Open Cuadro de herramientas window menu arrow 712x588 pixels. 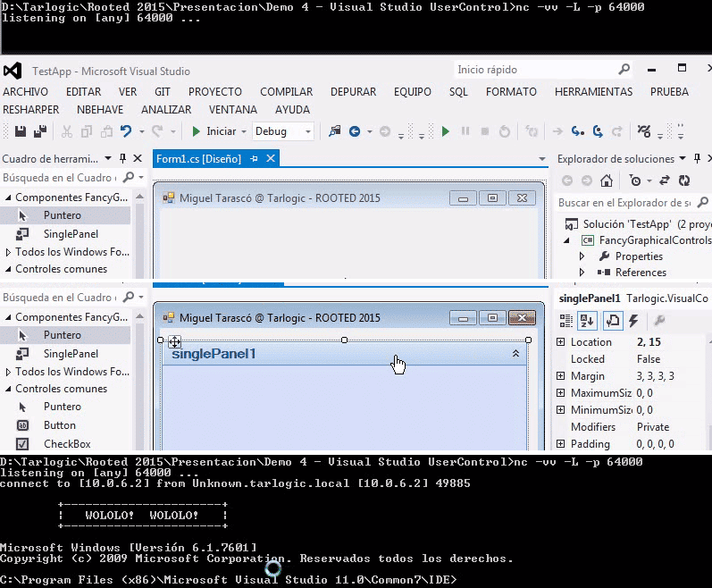[108, 158]
